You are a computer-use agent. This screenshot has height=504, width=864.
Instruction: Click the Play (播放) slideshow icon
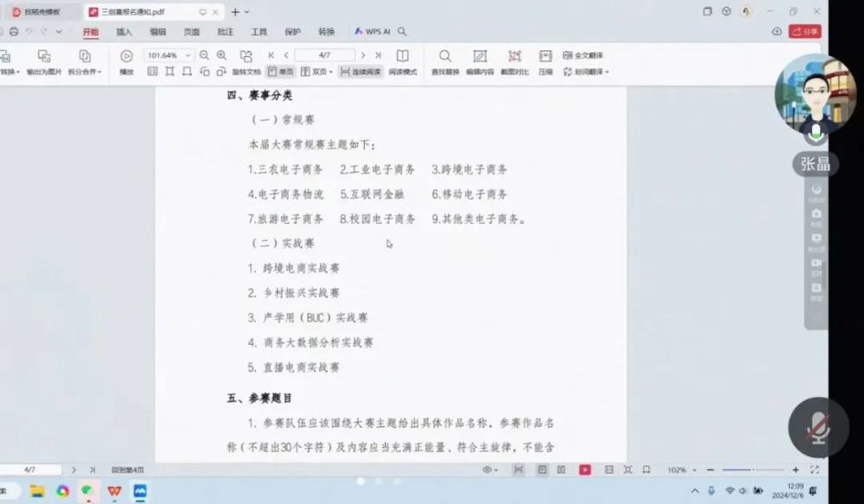[126, 56]
